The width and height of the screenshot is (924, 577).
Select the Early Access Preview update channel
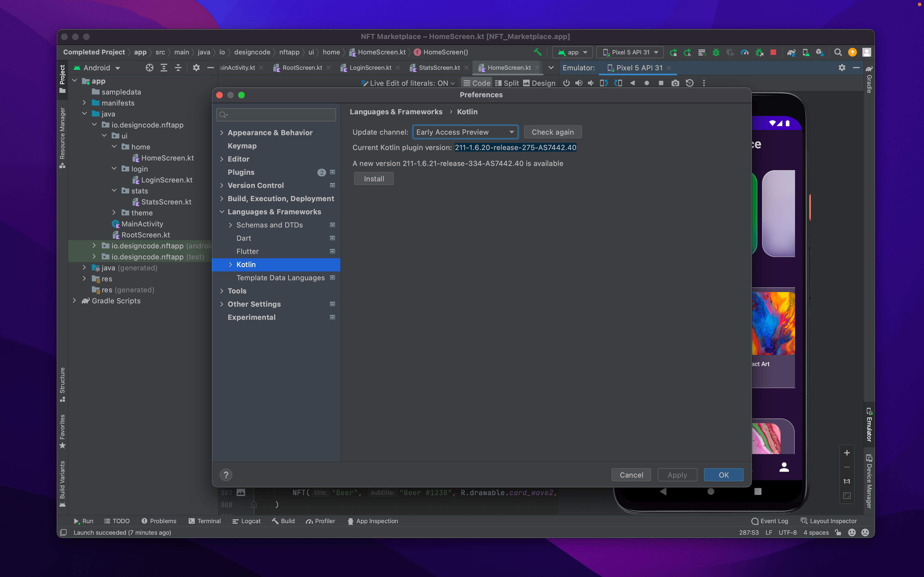coord(465,132)
